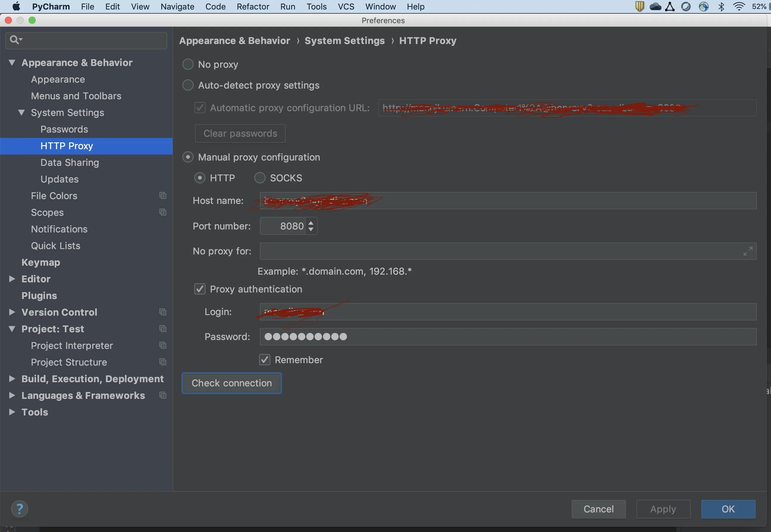The width and height of the screenshot is (771, 532).
Task: Click the search magnifier icon in settings
Action: (15, 40)
